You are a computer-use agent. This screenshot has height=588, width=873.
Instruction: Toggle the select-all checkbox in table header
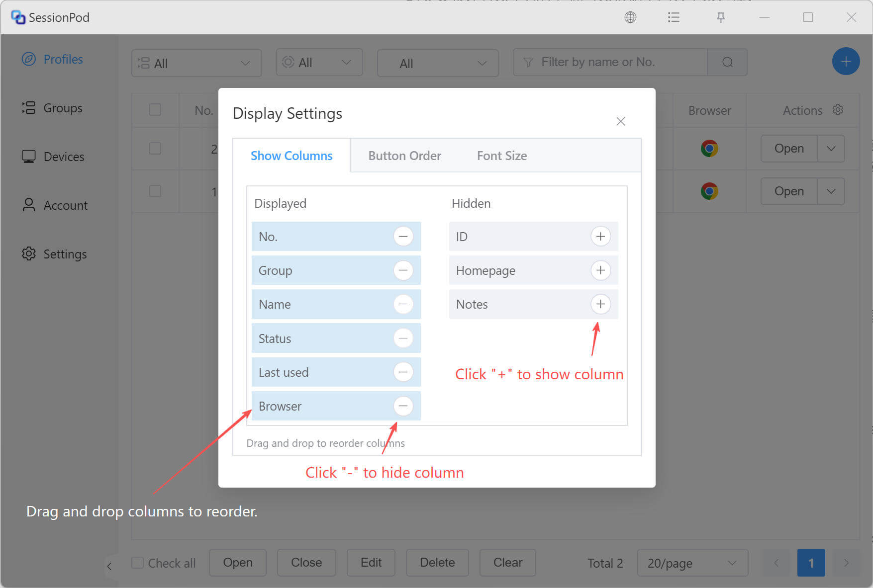(x=155, y=109)
